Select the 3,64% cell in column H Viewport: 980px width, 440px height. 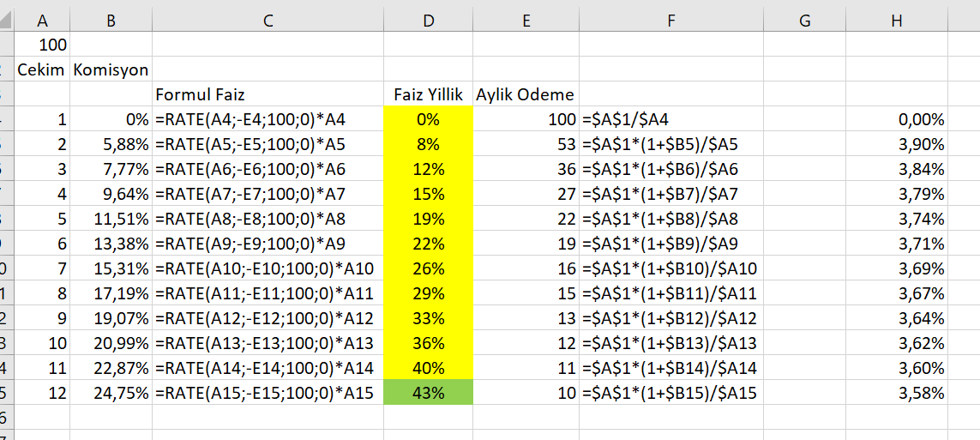point(897,318)
